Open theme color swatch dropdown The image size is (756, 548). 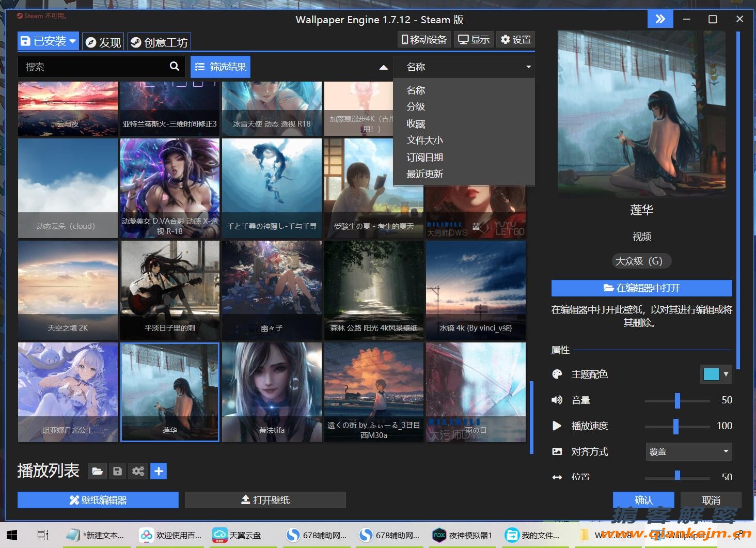(x=717, y=374)
